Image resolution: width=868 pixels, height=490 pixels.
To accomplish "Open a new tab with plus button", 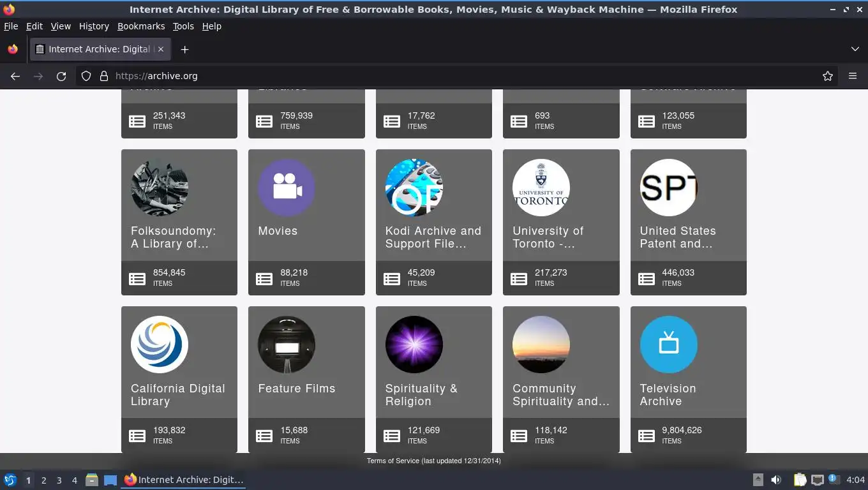I will (x=184, y=49).
